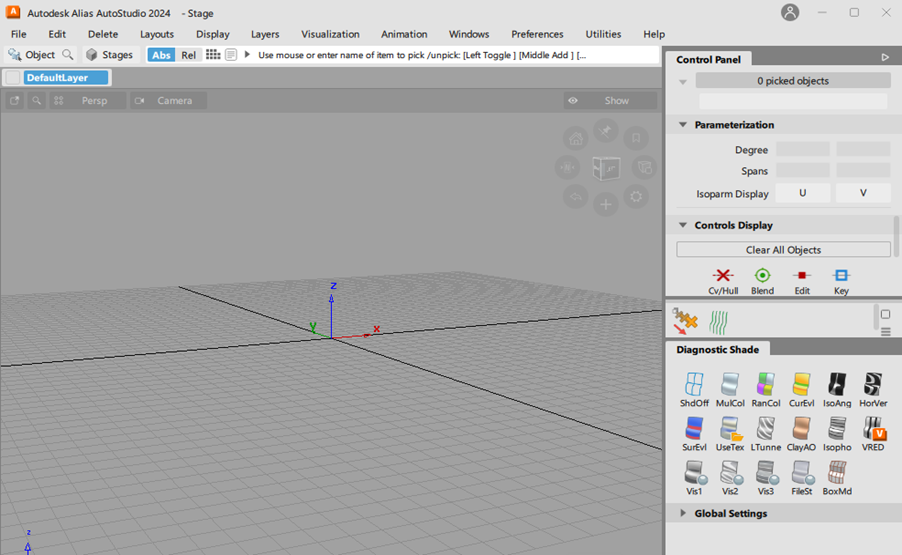Click the plus icon below ViewCube
Viewport: 902px width, 555px height.
(606, 204)
